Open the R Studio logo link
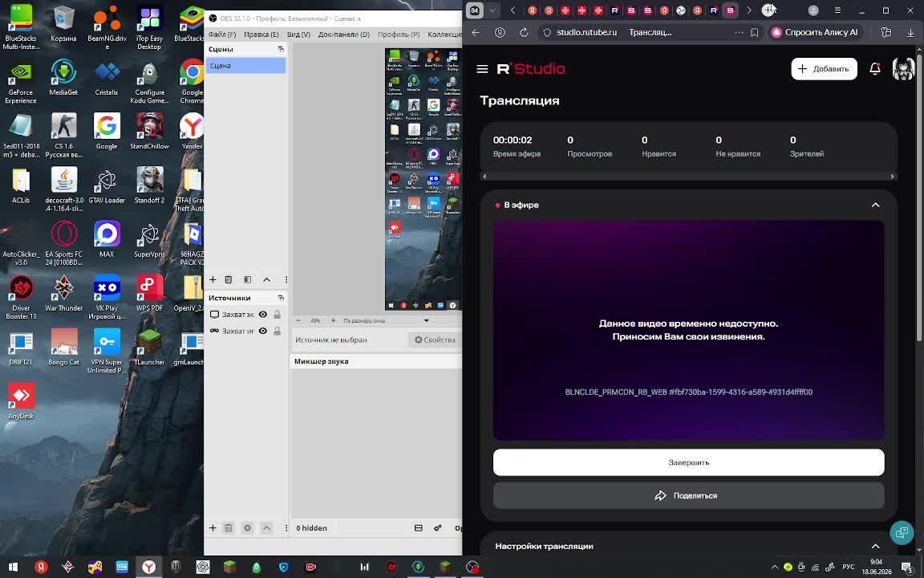Viewport: 924px width, 578px height. [x=531, y=69]
